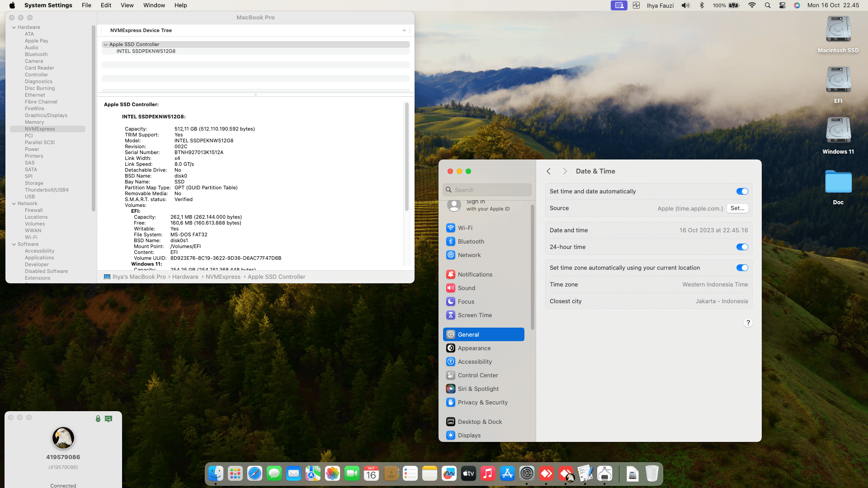Click the System Information sidebar scrollbar
This screenshot has height=488, width=868.
(94, 118)
